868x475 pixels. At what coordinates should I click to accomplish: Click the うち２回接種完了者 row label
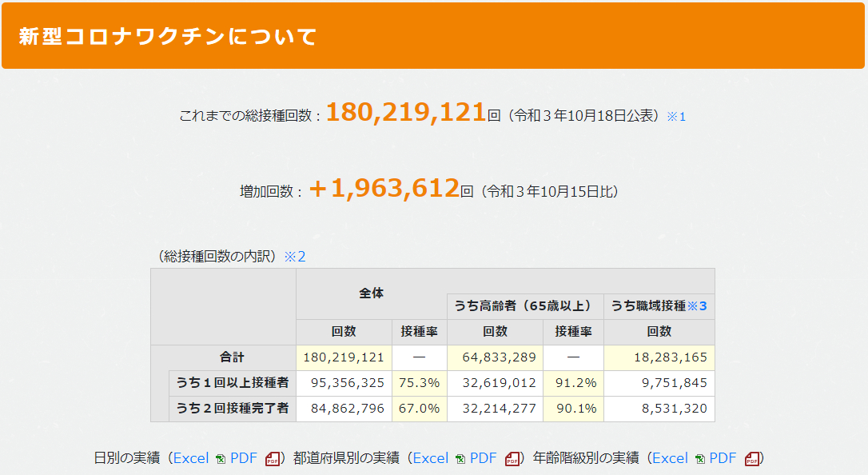pos(233,409)
